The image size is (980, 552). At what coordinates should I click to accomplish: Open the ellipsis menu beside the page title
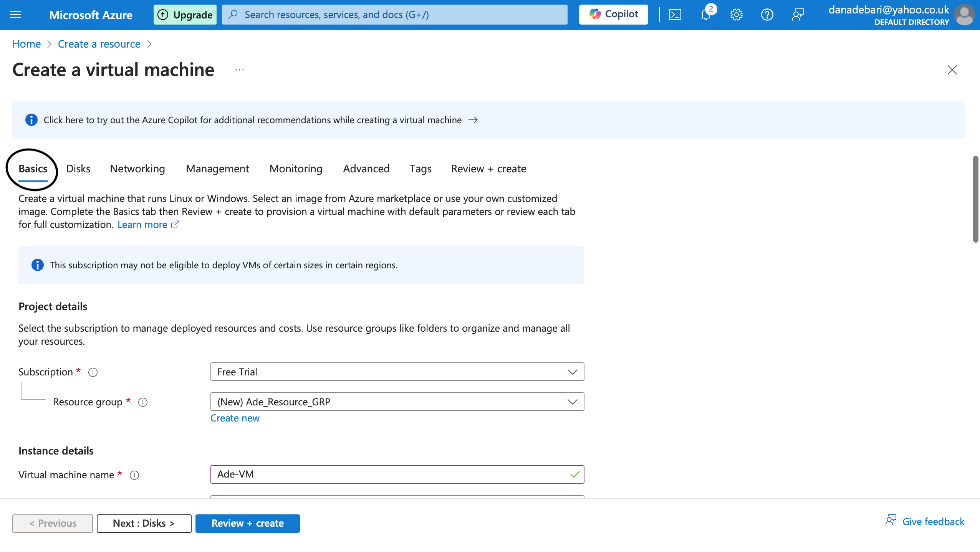point(240,70)
